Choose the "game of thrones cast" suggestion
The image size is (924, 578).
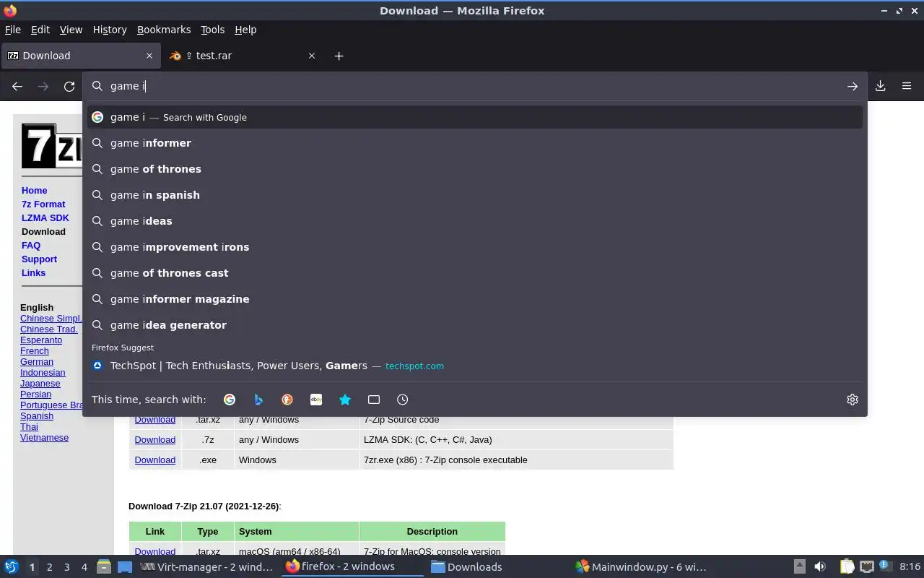475,273
